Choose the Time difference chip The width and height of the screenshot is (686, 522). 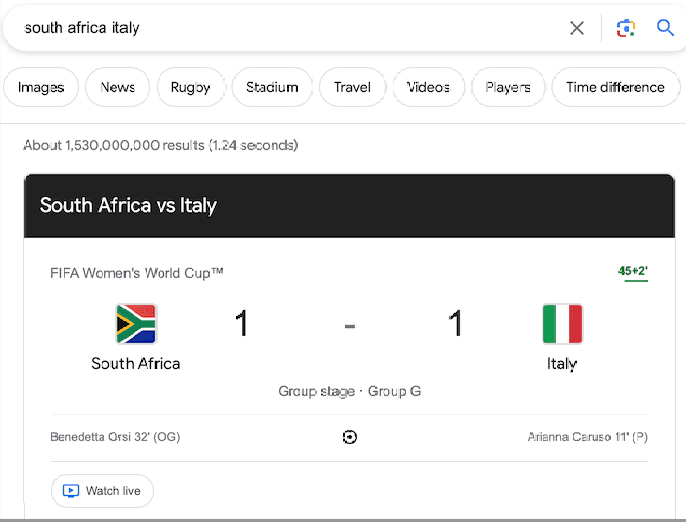pos(615,87)
